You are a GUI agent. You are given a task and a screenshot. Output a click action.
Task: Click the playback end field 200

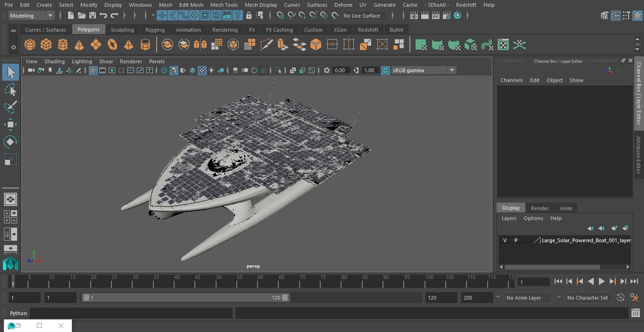(476, 297)
